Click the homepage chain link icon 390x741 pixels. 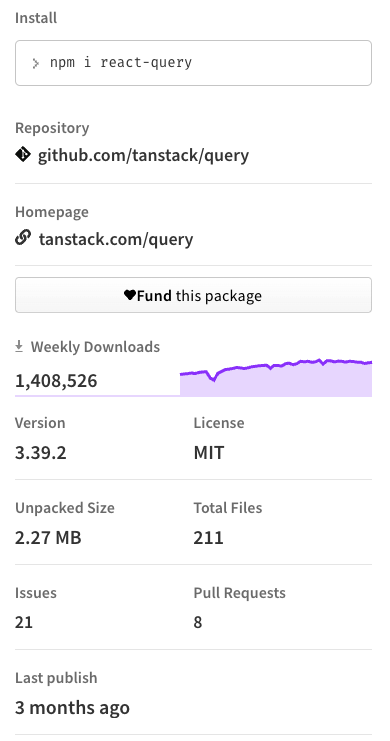click(23, 238)
